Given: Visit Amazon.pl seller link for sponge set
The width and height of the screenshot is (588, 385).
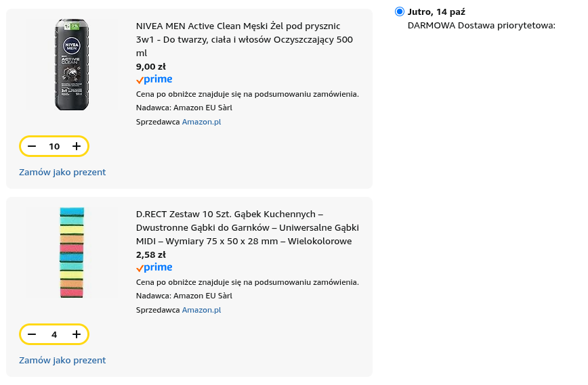Looking at the screenshot, I should 201,310.
